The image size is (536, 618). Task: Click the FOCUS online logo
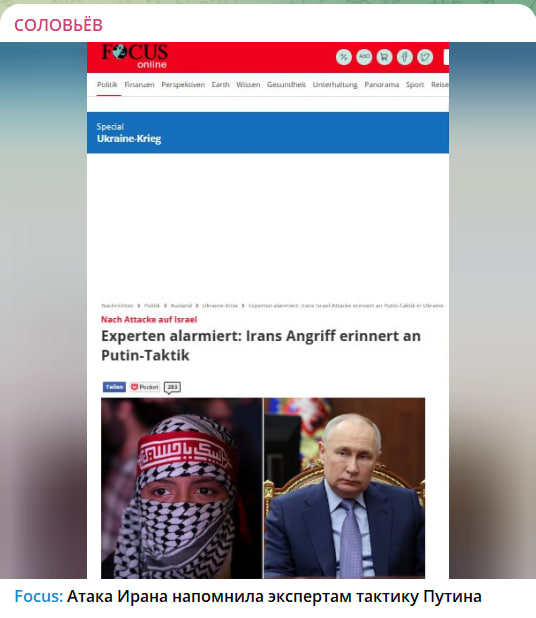pos(135,56)
